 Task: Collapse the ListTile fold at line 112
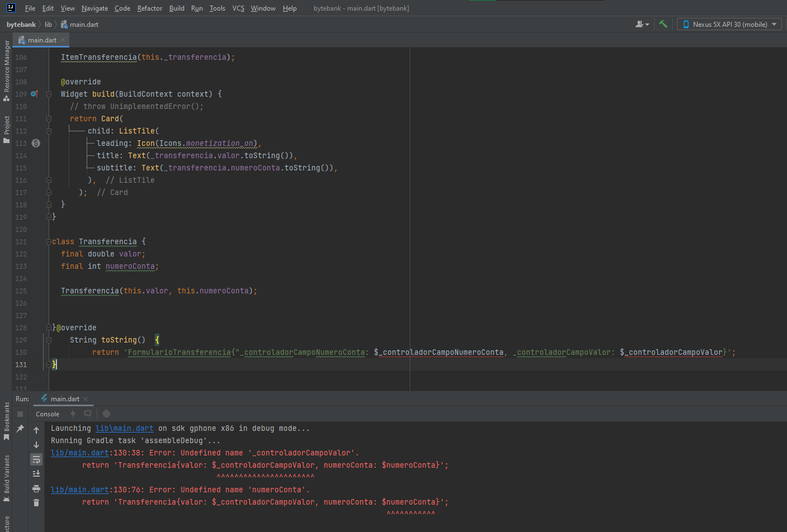click(x=49, y=131)
